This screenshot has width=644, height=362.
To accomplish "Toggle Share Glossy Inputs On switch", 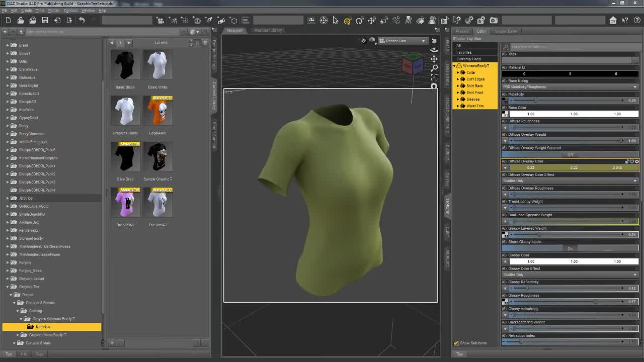I will [x=570, y=248].
